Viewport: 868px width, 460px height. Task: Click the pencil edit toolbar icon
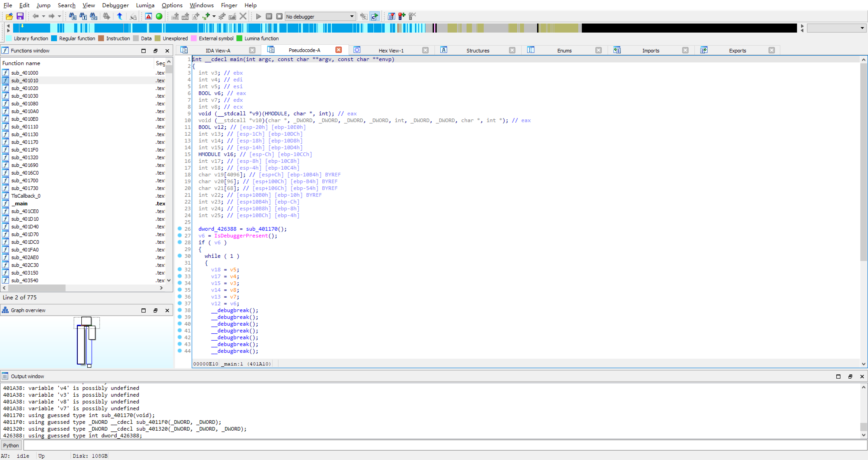tap(233, 16)
